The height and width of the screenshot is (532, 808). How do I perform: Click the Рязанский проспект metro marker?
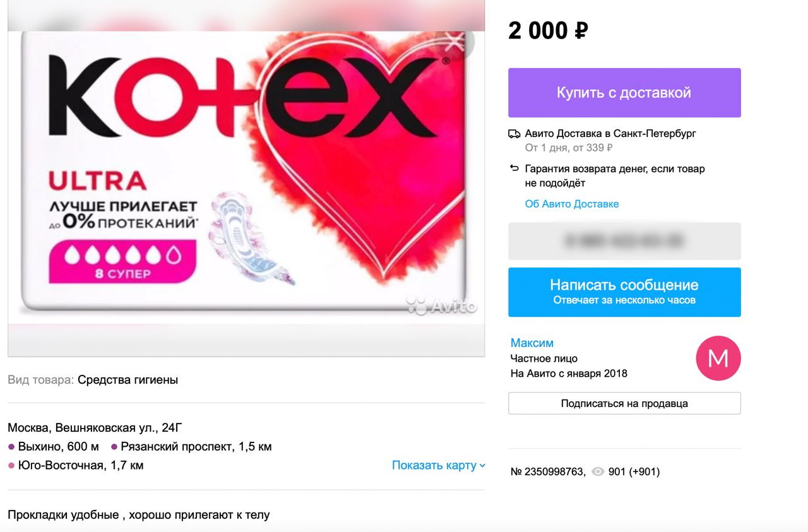[x=114, y=447]
